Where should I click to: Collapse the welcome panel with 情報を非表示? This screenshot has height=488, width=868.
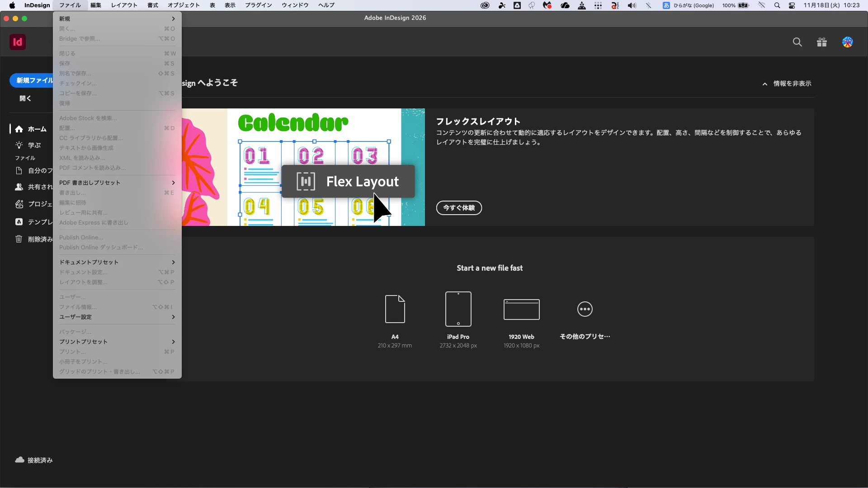pyautogui.click(x=787, y=84)
